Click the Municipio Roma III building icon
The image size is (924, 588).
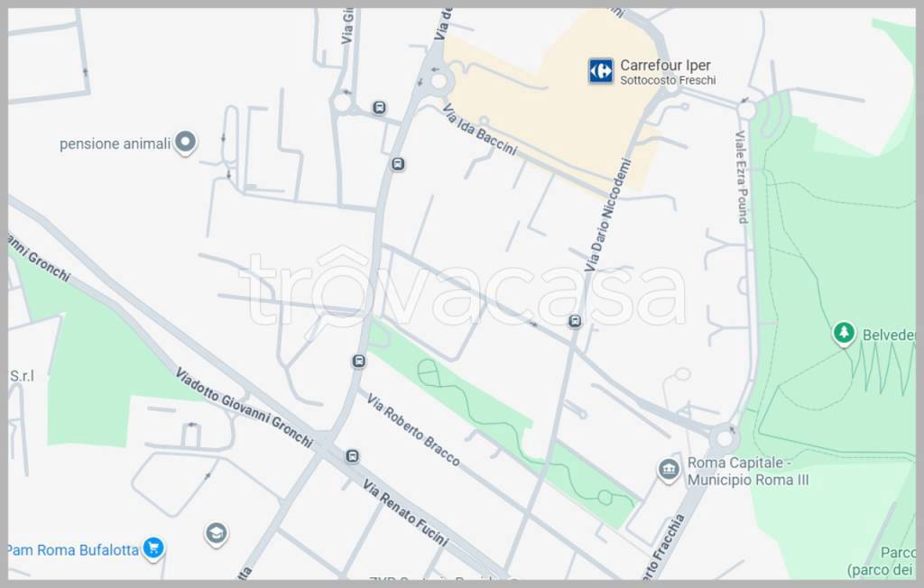(669, 471)
